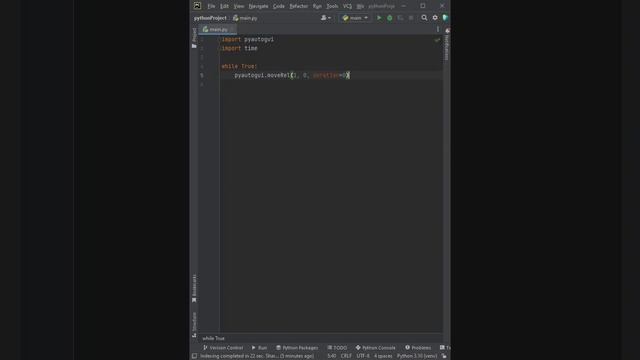Viewport: 640px width, 360px height.
Task: Toggle tool window bars icon in status bar
Action: [x=194, y=356]
